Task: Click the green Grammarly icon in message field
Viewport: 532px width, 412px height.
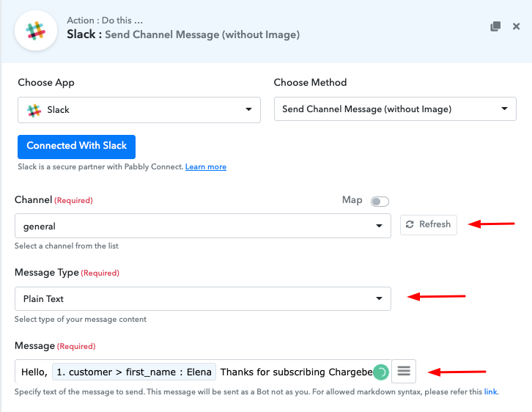Action: (381, 372)
